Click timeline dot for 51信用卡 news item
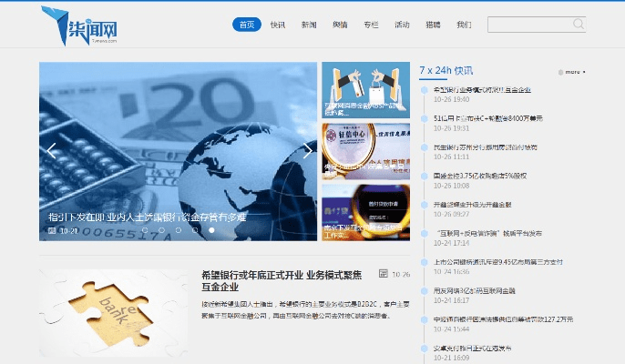The height and width of the screenshot is (364, 625). tap(425, 117)
